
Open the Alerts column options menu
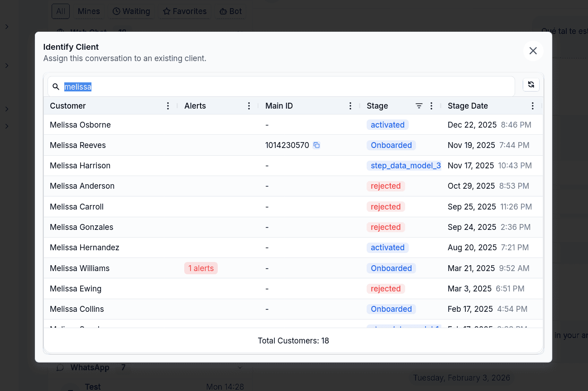(249, 106)
